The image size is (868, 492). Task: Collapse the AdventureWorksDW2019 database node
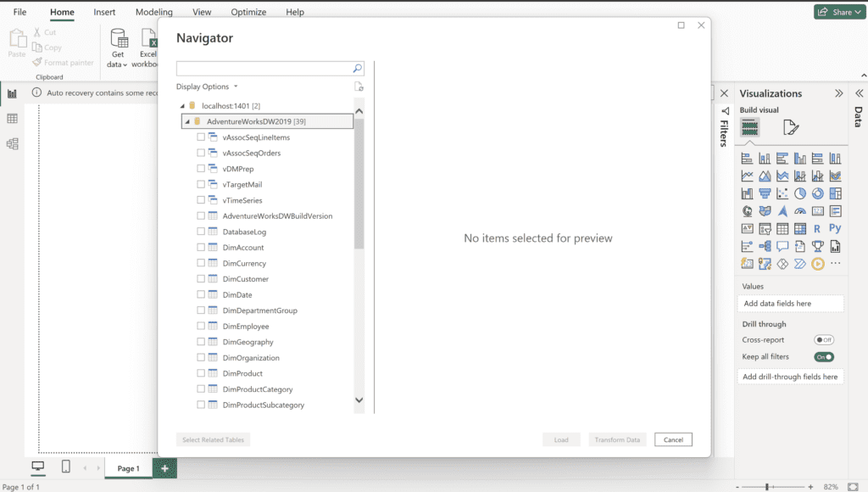pos(187,121)
